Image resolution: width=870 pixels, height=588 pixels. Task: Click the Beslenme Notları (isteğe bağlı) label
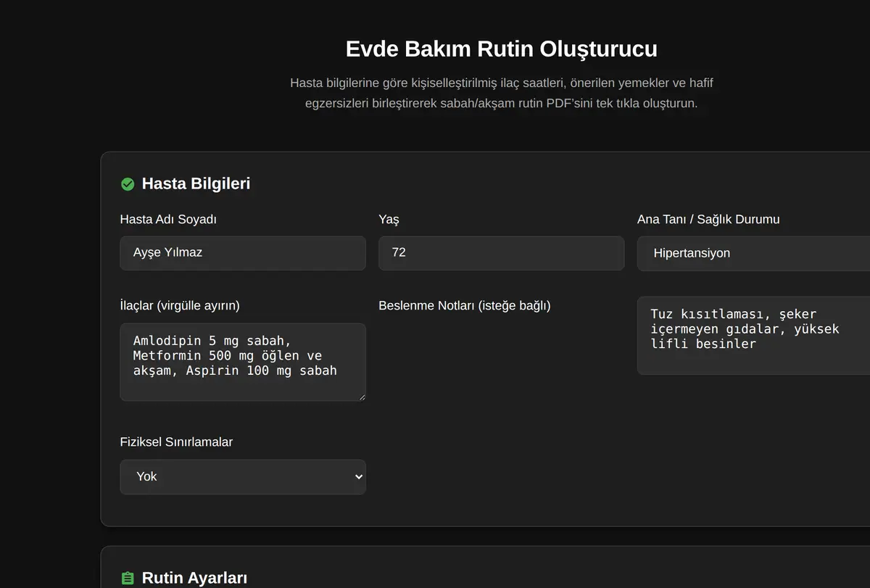click(x=465, y=305)
